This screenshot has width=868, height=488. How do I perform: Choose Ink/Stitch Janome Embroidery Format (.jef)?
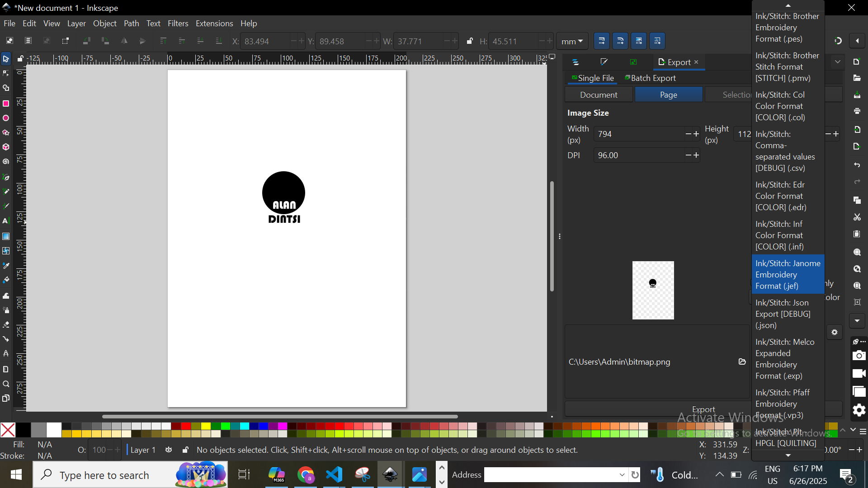pos(788,275)
